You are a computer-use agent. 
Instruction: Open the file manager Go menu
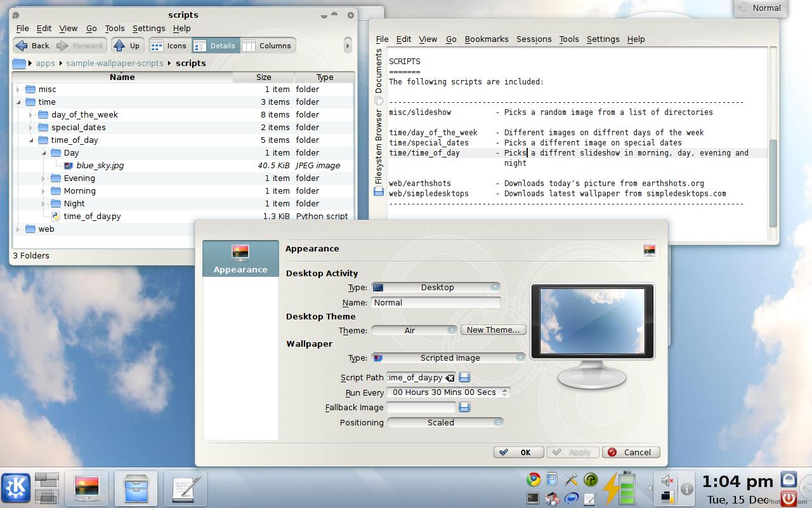91,28
